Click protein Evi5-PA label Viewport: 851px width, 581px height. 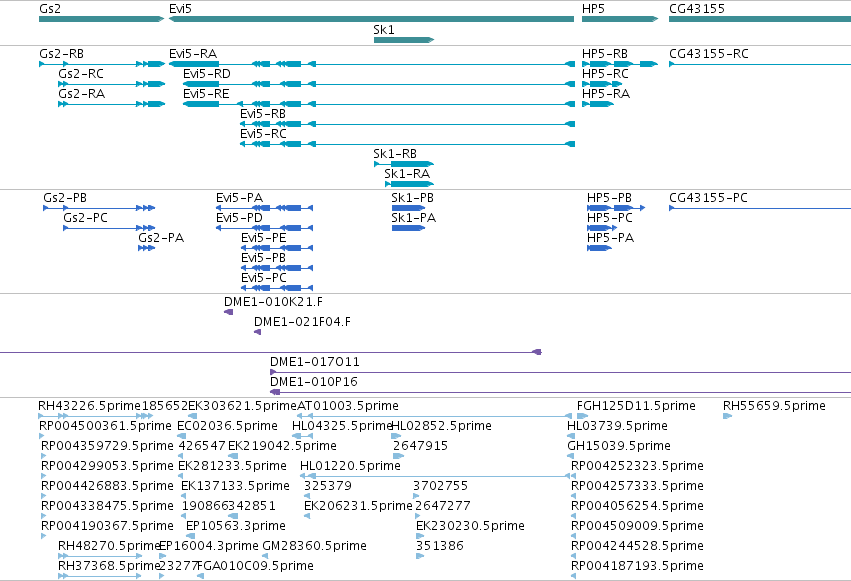coord(239,197)
